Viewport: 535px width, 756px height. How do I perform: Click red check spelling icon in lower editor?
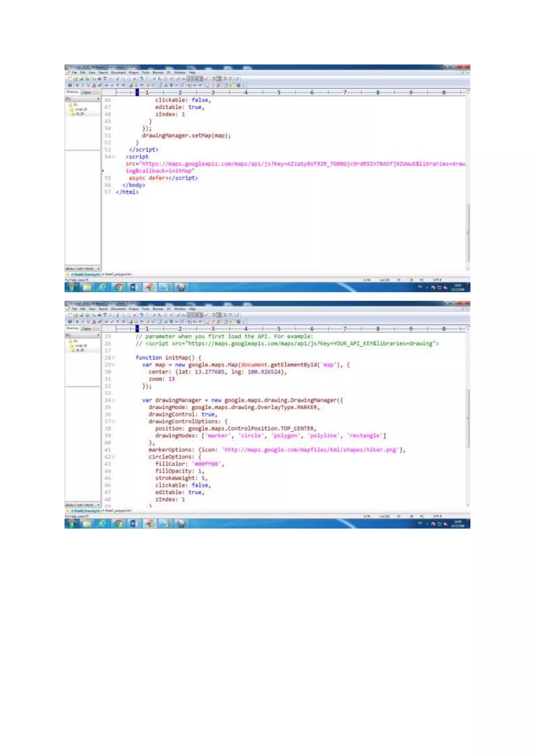click(x=206, y=315)
